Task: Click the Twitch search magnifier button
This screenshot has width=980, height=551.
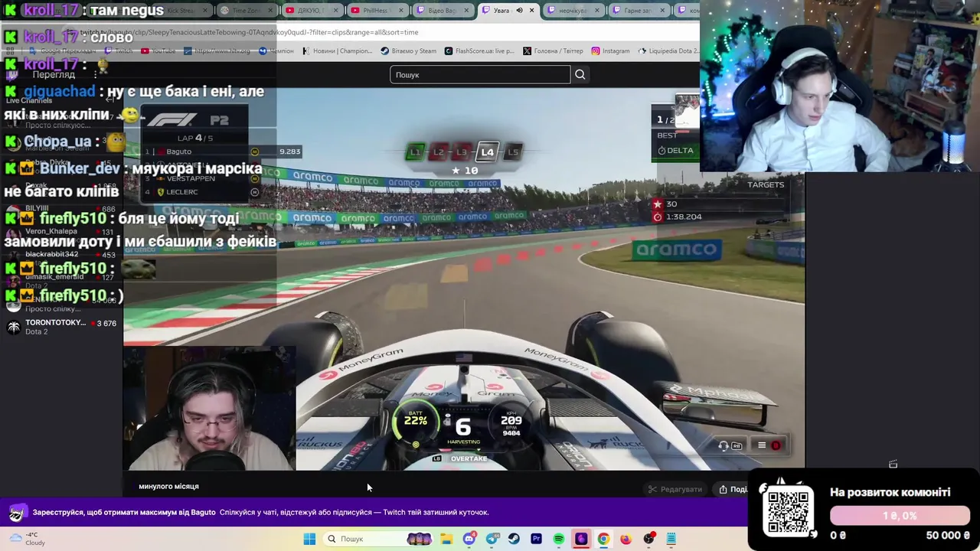Action: pos(580,74)
